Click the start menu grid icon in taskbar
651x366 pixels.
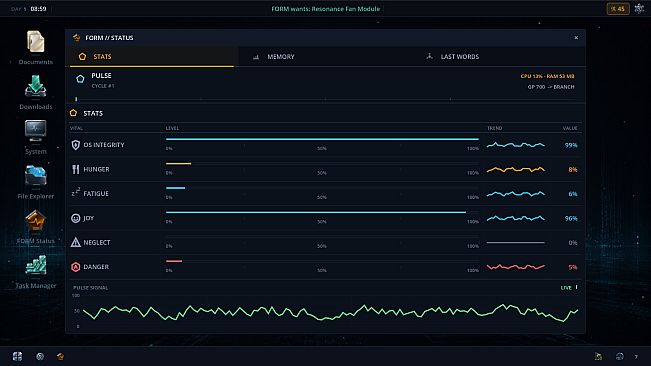pyautogui.click(x=17, y=356)
